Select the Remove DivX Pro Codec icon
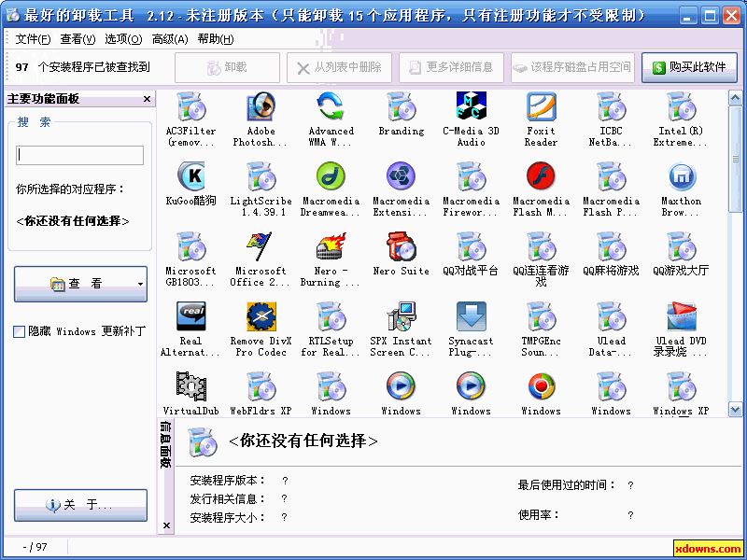 point(261,316)
